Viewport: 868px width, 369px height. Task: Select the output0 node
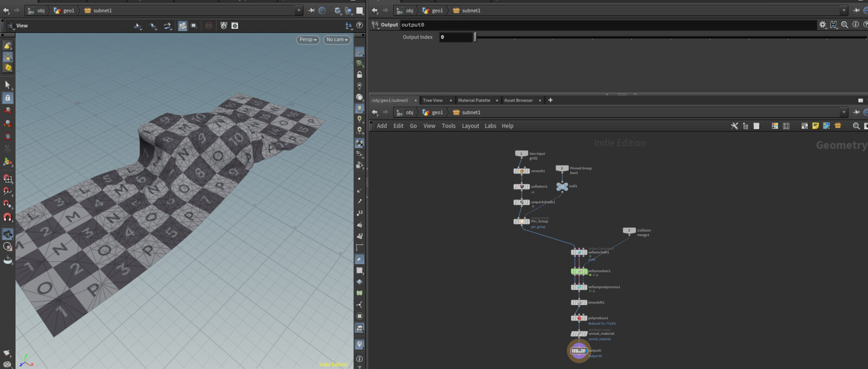(579, 351)
